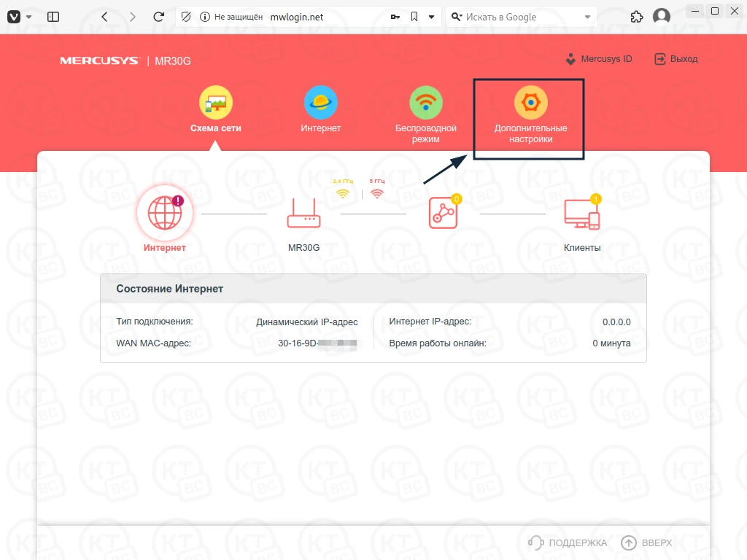Click the mwlogin.net address field
Viewport: 747px width, 560px height.
297,17
